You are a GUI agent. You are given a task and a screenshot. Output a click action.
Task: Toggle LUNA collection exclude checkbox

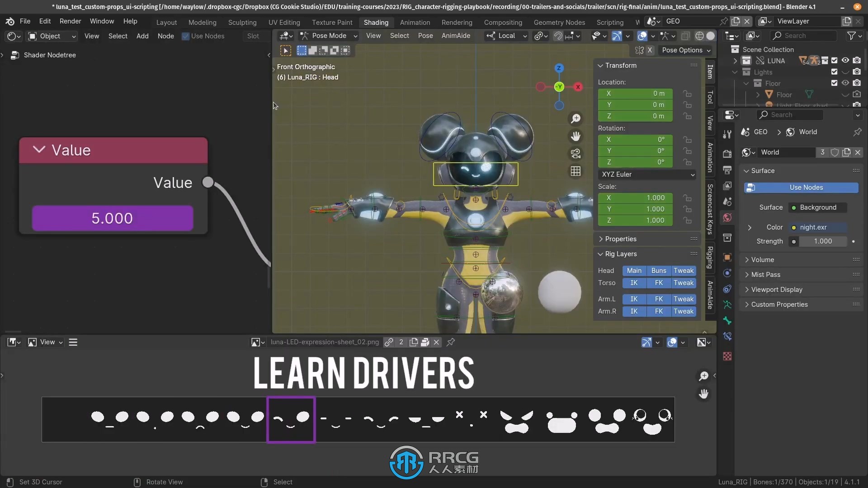(x=835, y=60)
